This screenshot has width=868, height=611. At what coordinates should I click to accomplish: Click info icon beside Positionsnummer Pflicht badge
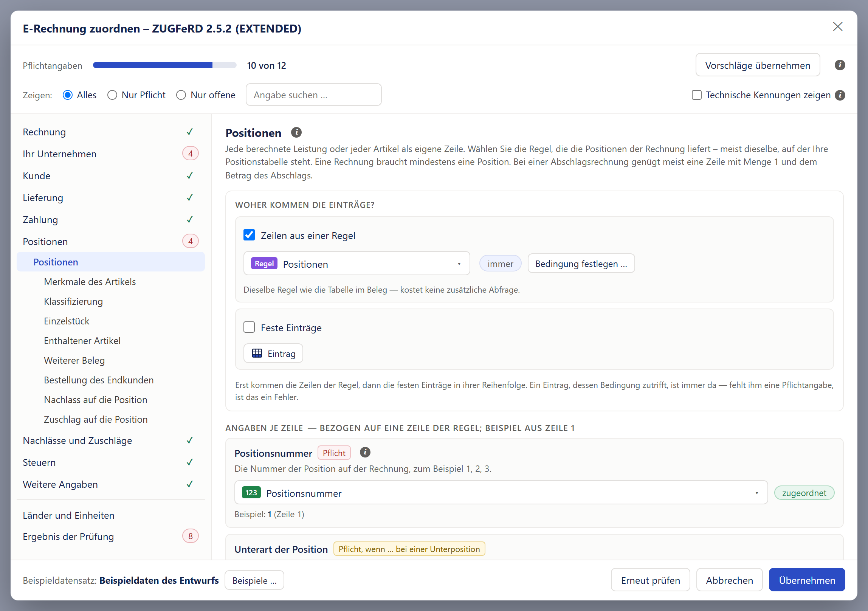365,452
